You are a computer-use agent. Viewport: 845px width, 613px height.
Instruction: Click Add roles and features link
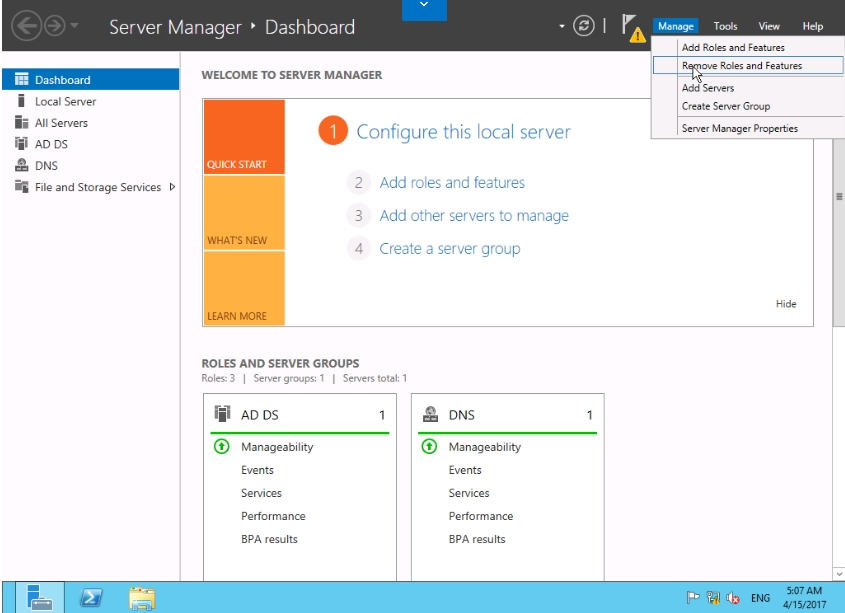(x=452, y=182)
